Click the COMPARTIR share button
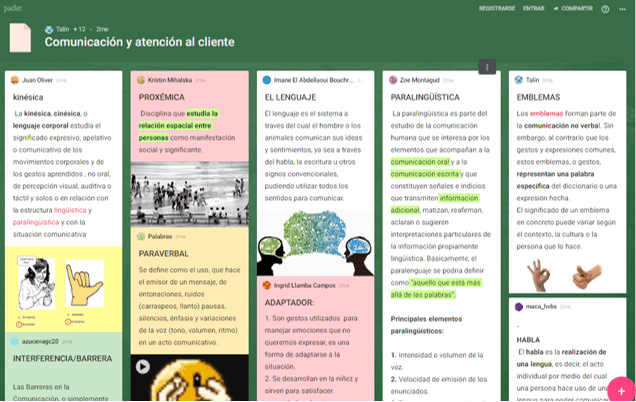The height and width of the screenshot is (402, 636). coord(573,9)
